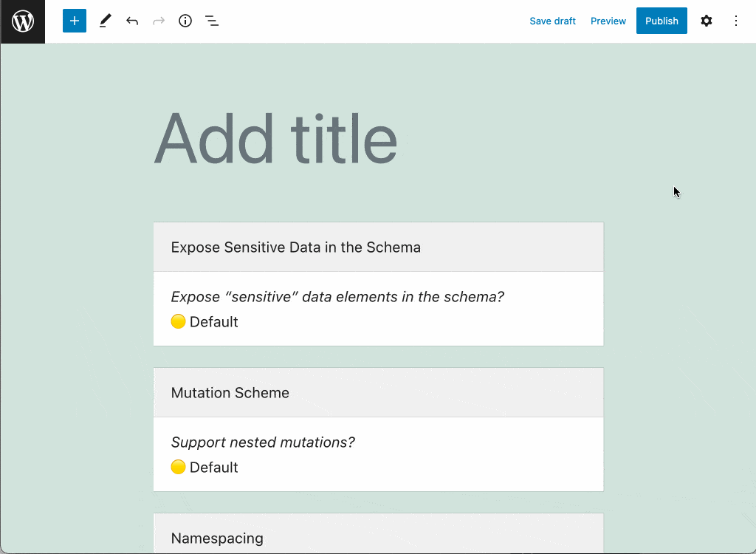Click the yellow circle under nested mutations

[178, 467]
